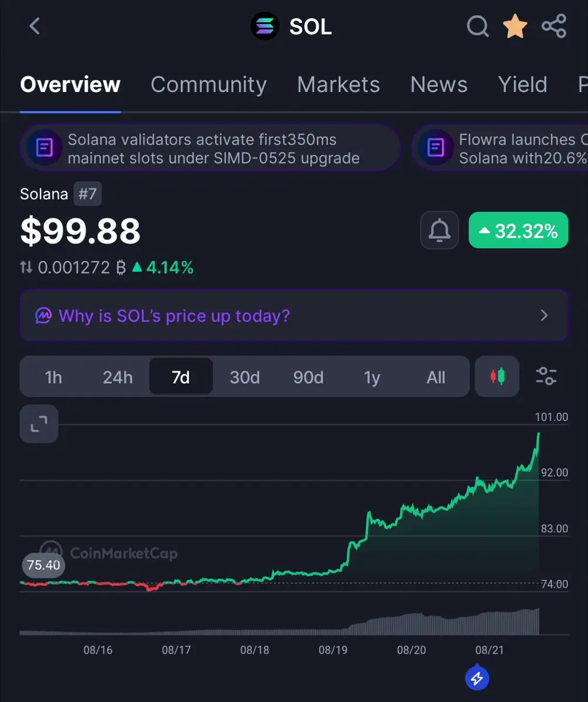Open the price alert bell
Screen dimensions: 588x702
(x=439, y=230)
